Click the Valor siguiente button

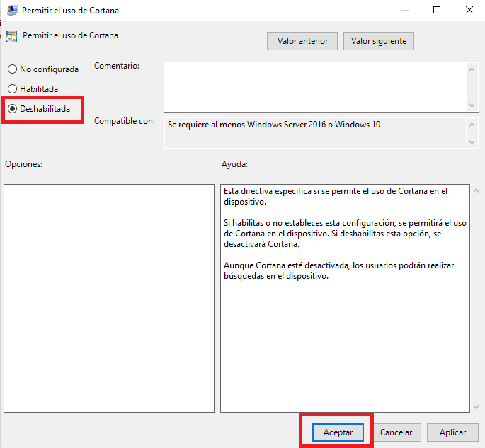(x=379, y=41)
